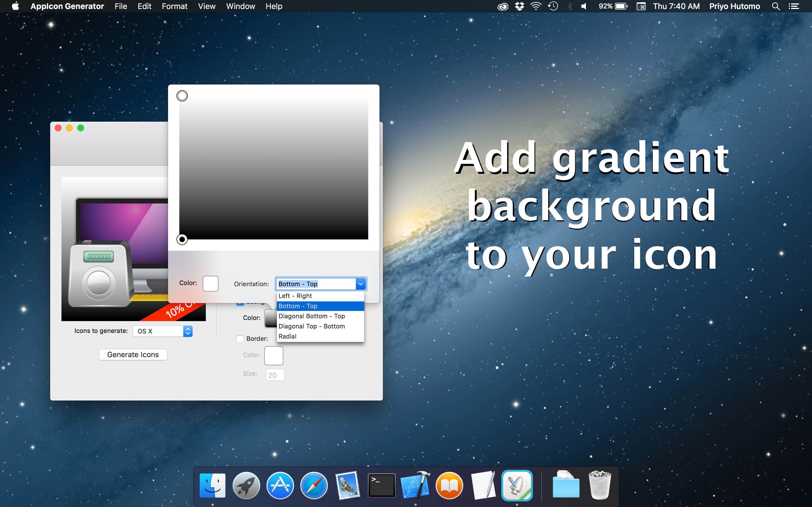This screenshot has width=812, height=507.
Task: Choose Radial from the orientation list
Action: (x=287, y=336)
